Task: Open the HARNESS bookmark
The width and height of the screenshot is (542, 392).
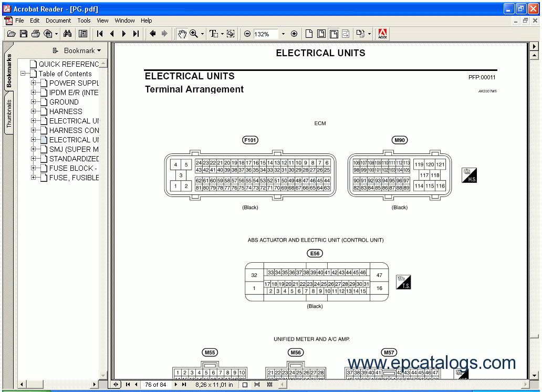Action: pos(66,111)
